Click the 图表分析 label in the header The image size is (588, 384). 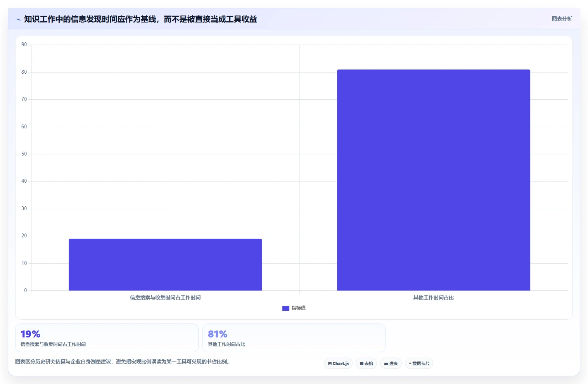(x=562, y=19)
